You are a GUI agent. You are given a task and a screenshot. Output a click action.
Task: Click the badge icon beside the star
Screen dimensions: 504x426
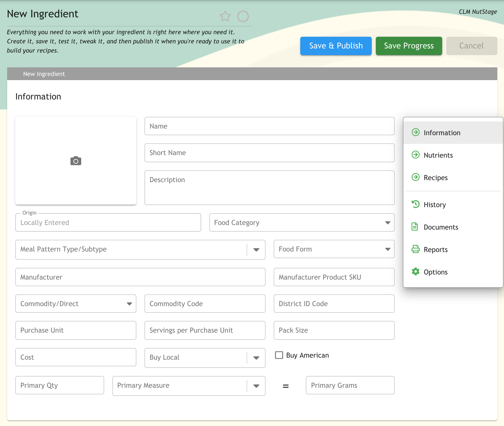(243, 16)
